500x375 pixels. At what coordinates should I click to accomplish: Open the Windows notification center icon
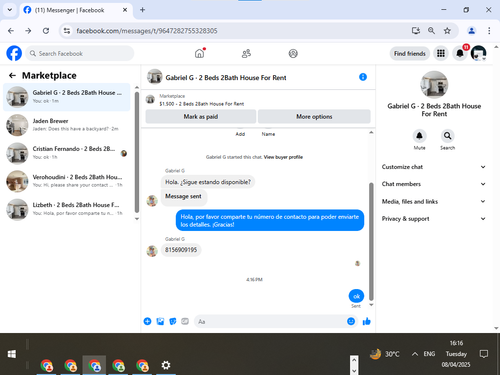click(x=484, y=354)
